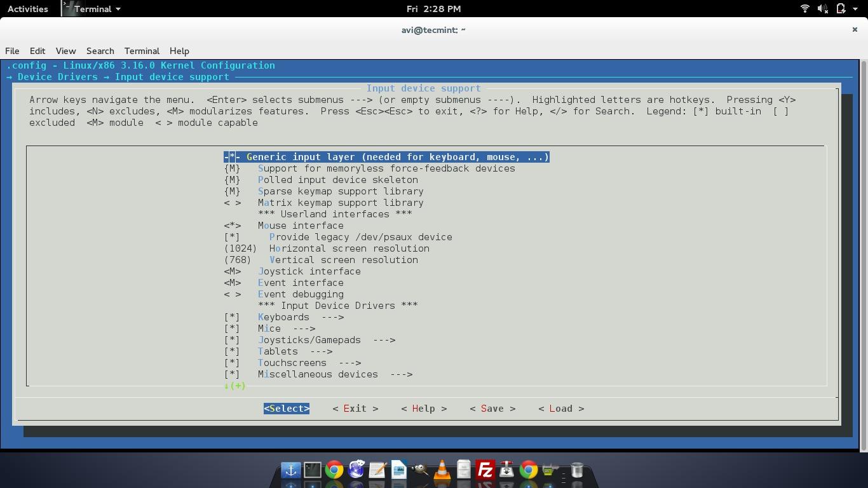Click the blue anchor dock icon

click(x=291, y=470)
